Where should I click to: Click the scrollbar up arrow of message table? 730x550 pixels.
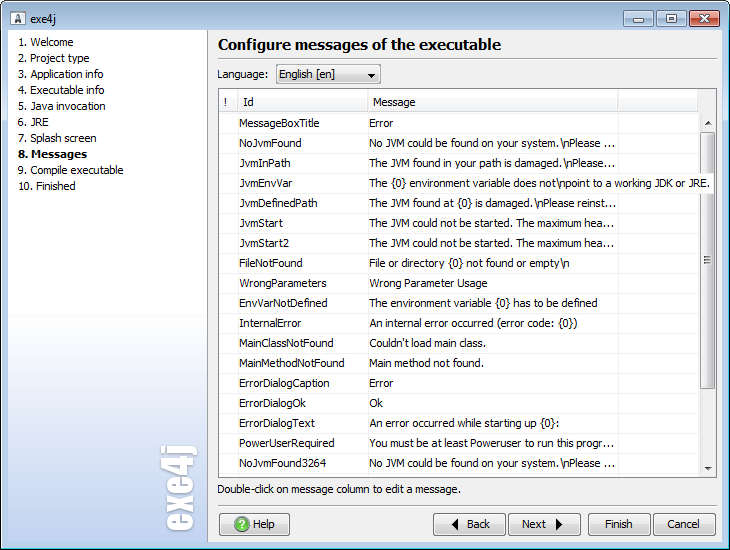(708, 123)
